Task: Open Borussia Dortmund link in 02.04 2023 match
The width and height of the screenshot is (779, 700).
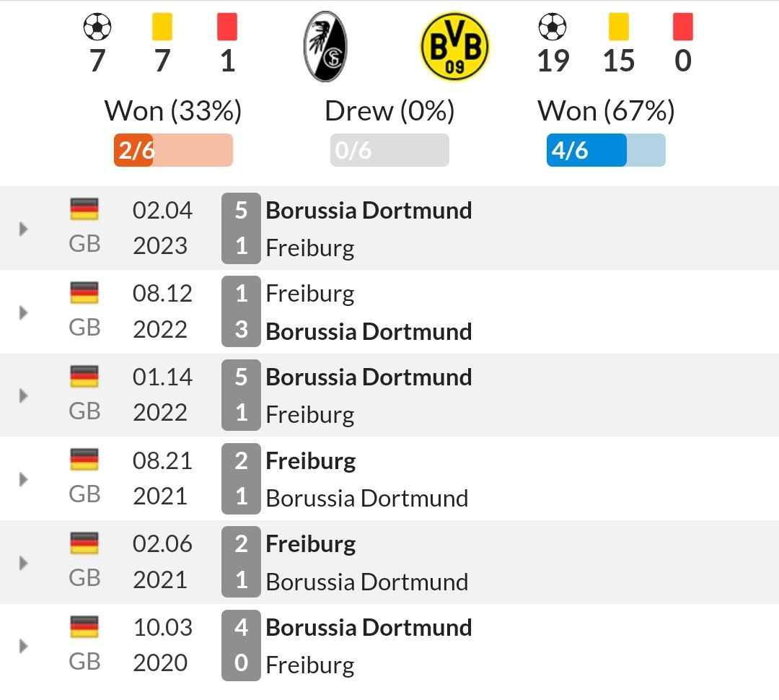Action: 369,210
